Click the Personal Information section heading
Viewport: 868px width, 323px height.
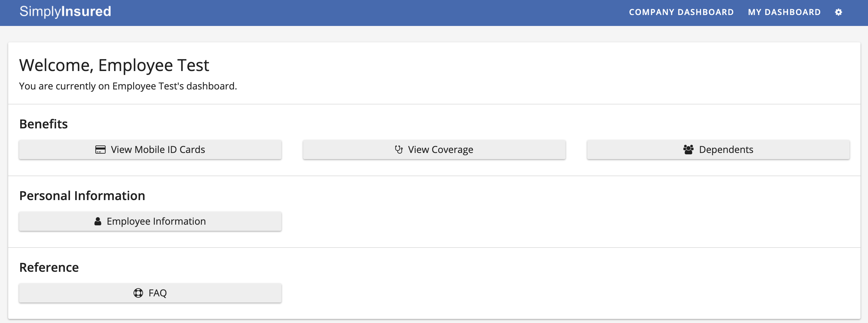[82, 196]
